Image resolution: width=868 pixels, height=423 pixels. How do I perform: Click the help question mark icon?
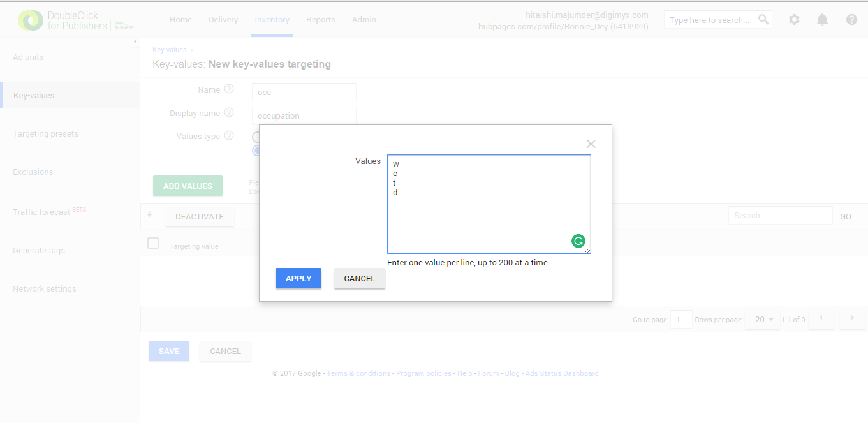(x=851, y=20)
